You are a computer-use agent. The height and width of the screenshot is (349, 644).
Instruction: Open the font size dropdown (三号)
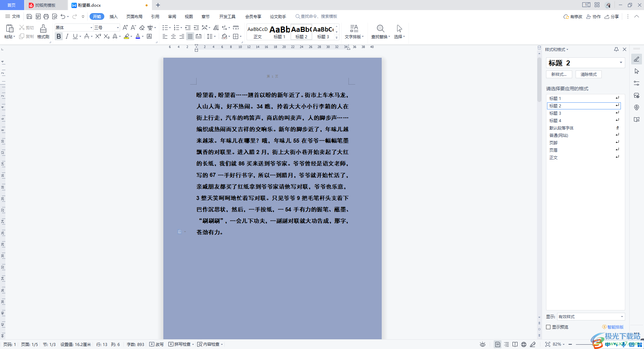point(118,28)
